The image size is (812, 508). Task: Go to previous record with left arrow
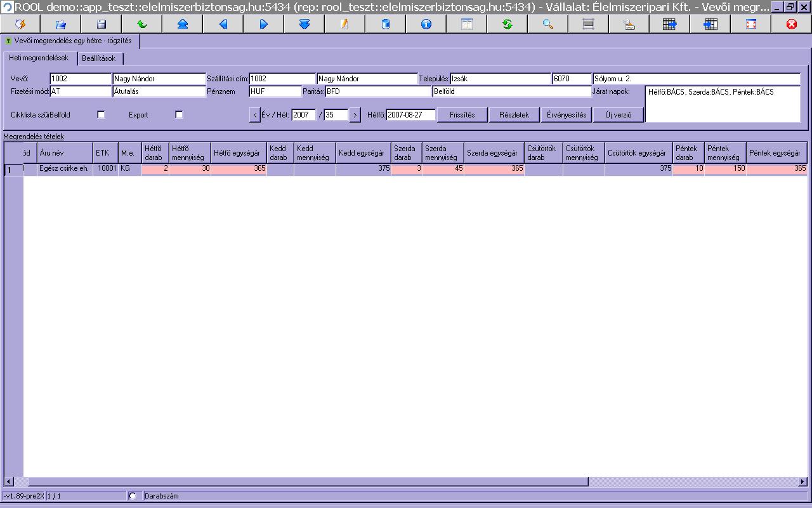[x=223, y=24]
